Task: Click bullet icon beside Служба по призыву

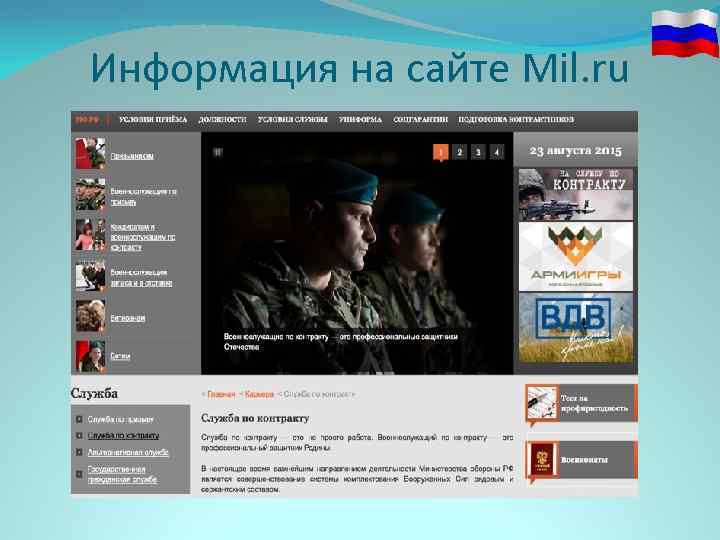Action: (79, 419)
